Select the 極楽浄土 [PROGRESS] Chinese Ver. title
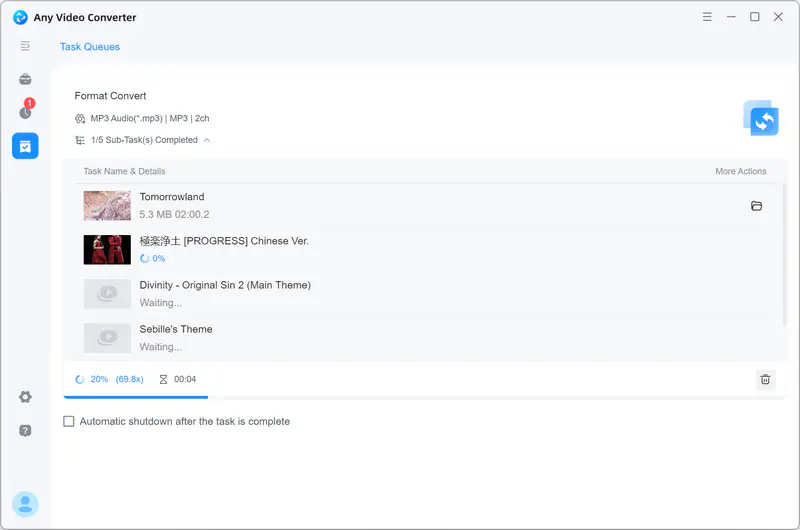Screen dimensions: 800x530 pyautogui.click(x=224, y=241)
